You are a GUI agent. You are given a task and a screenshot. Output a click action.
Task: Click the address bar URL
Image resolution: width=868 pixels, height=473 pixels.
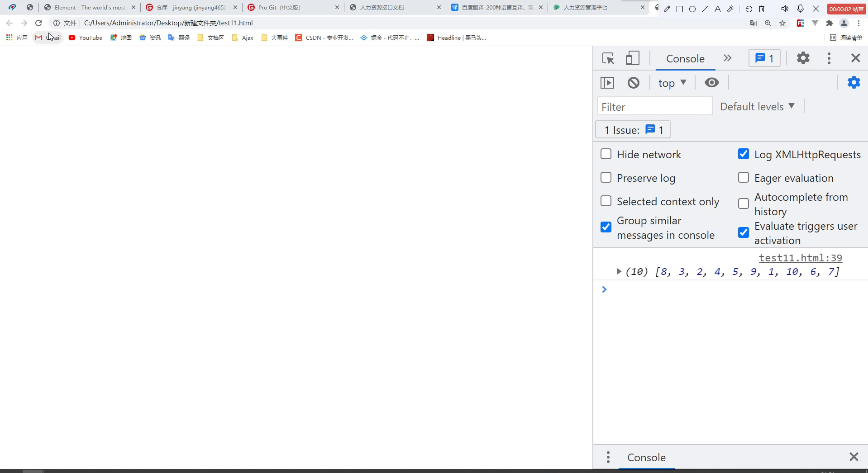tap(168, 23)
